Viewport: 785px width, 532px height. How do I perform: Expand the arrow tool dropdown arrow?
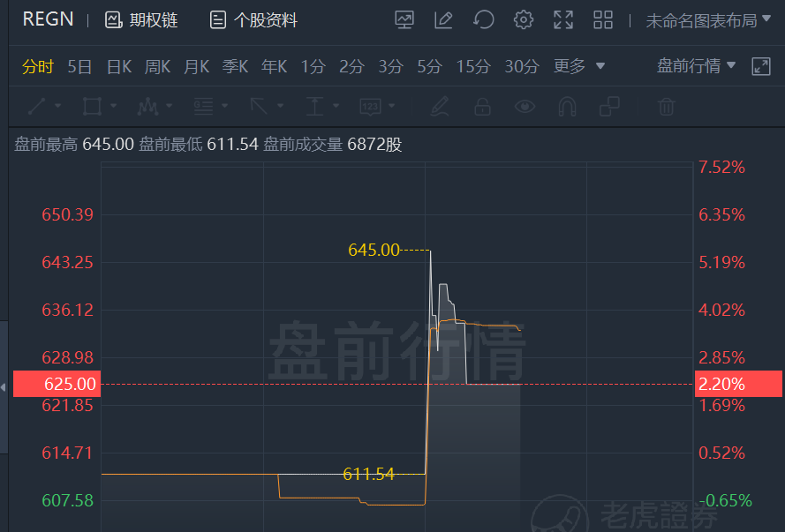pyautogui.click(x=280, y=106)
